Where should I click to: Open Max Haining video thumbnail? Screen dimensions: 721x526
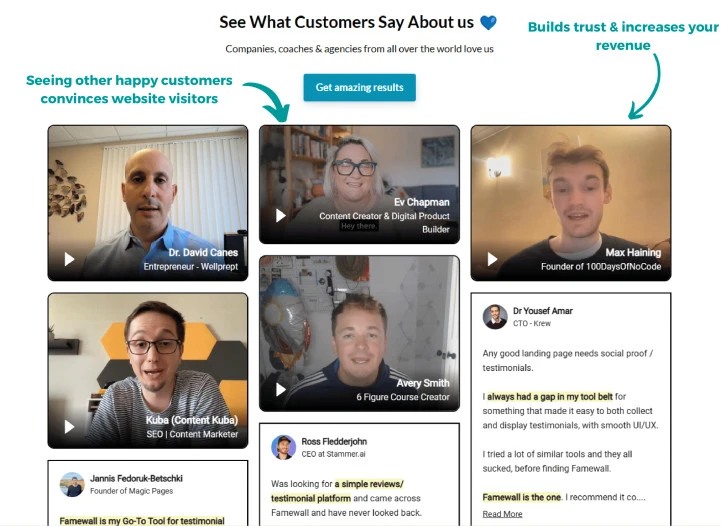(571, 203)
